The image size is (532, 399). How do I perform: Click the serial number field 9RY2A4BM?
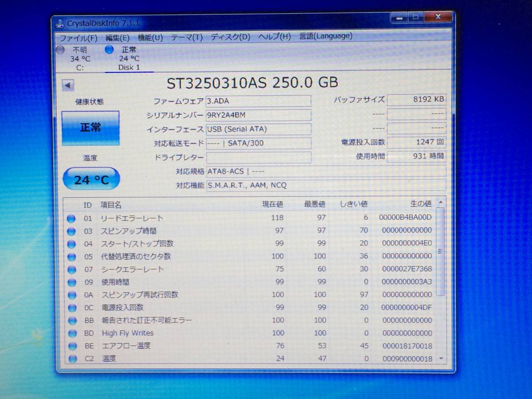pos(258,115)
